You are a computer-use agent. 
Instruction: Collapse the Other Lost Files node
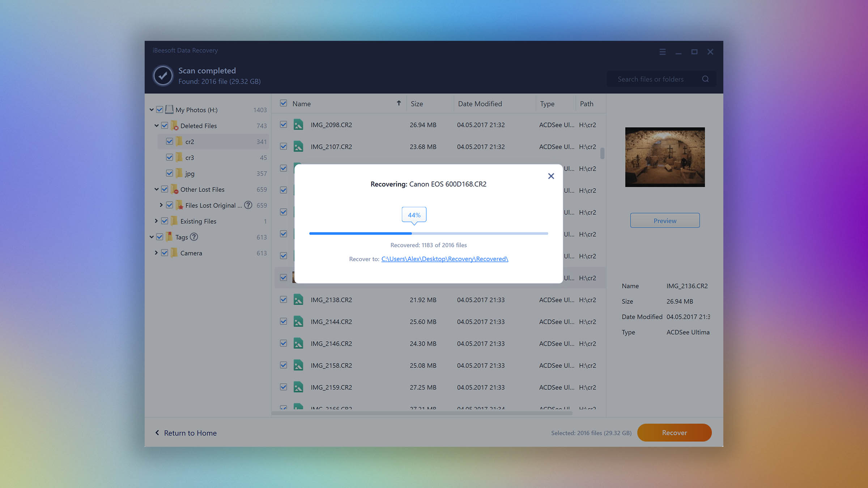point(157,189)
